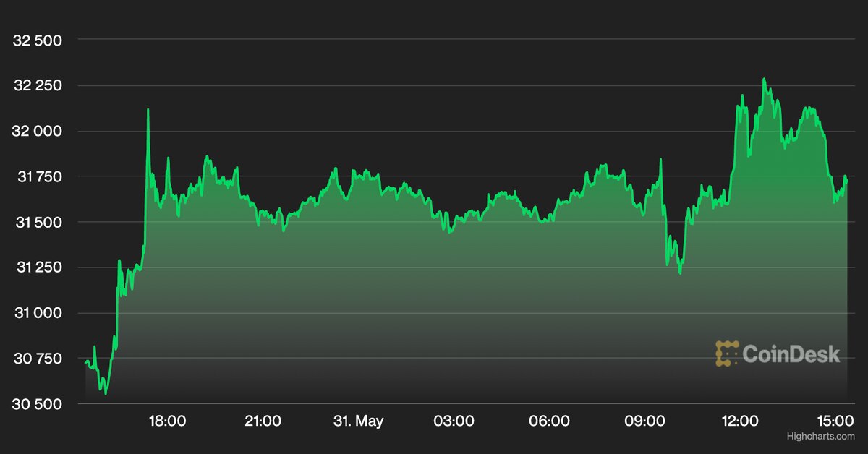
Task: Select the 03:00 time axis label
Action: (x=454, y=421)
